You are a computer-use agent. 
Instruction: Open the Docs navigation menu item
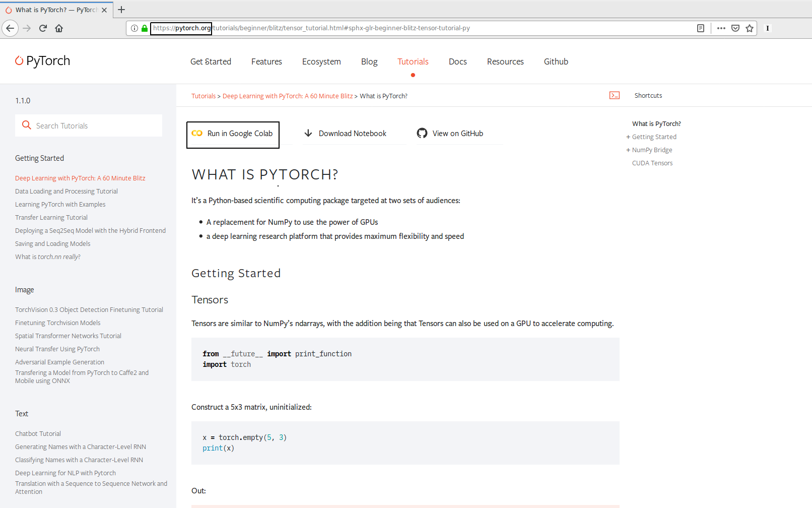pos(457,61)
